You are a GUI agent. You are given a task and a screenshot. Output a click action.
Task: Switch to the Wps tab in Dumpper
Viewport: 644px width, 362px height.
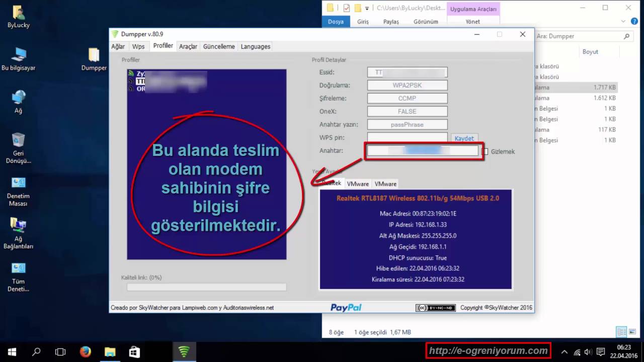click(x=138, y=46)
